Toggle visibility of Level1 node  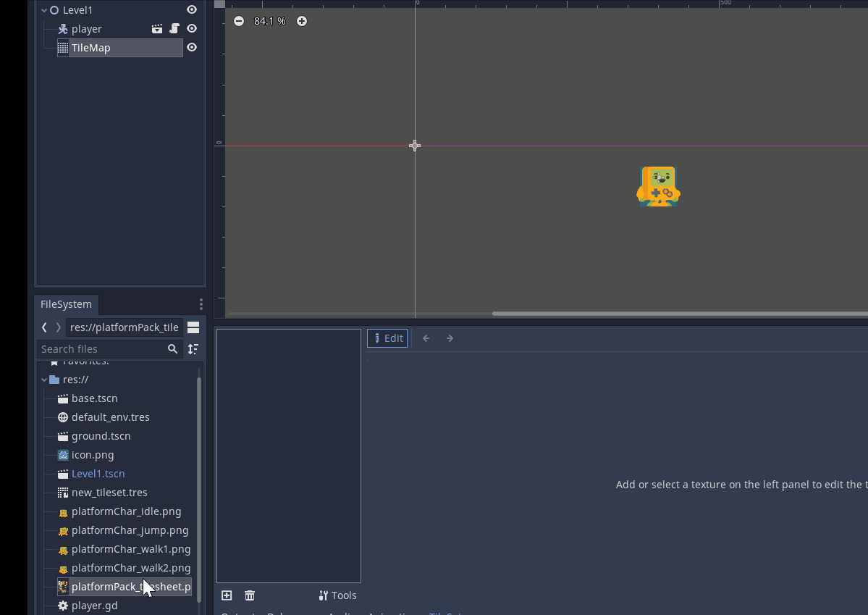[192, 9]
